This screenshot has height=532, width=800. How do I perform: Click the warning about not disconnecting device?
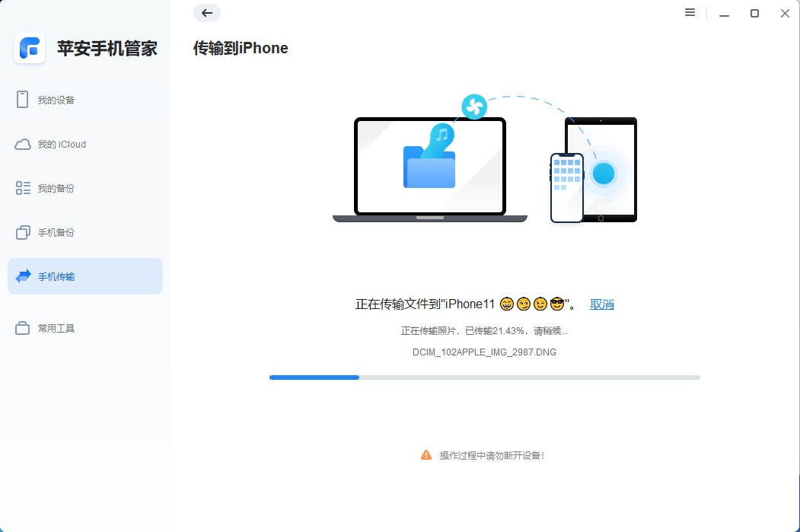pos(484,455)
